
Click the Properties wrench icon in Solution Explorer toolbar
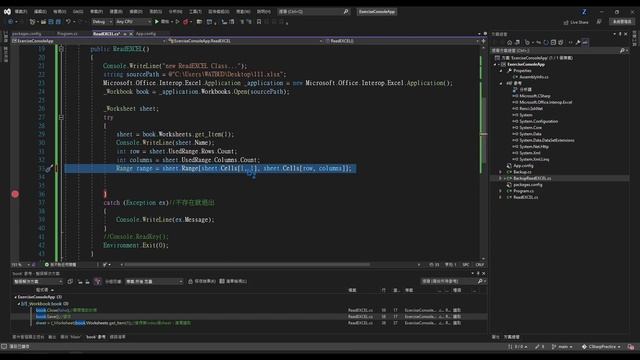pos(578,42)
